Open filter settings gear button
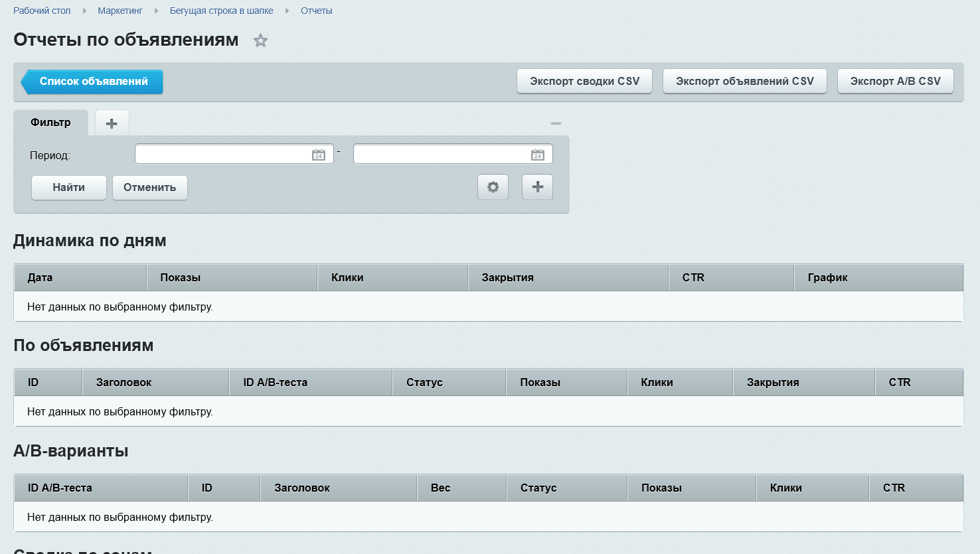This screenshot has width=980, height=554. [x=493, y=187]
